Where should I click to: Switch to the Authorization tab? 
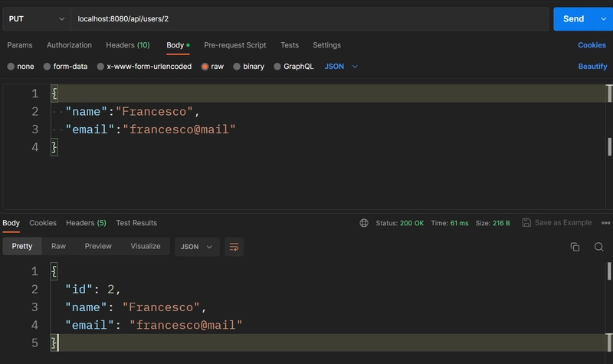click(x=69, y=45)
